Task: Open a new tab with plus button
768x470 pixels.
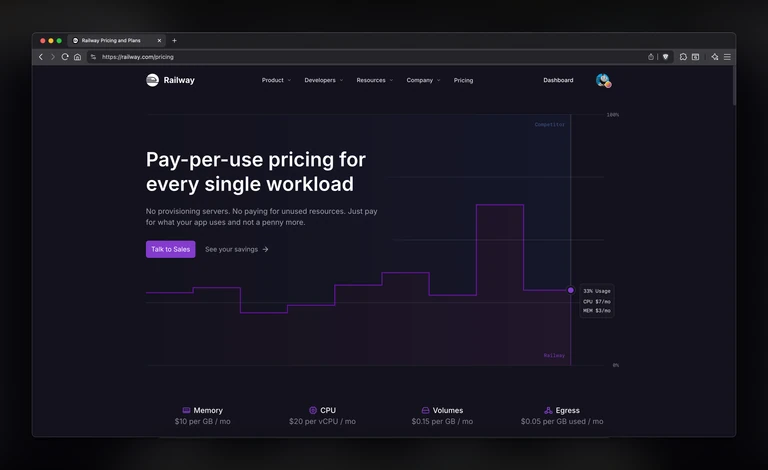Action: [x=174, y=41]
